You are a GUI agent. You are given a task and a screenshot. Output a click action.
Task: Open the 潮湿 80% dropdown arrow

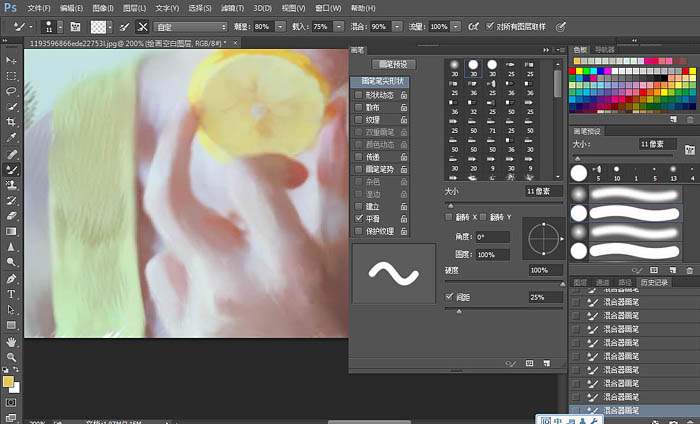click(x=280, y=27)
